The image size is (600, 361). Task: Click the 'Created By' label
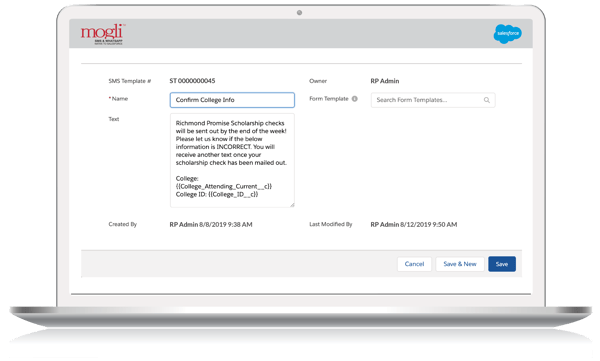point(122,224)
